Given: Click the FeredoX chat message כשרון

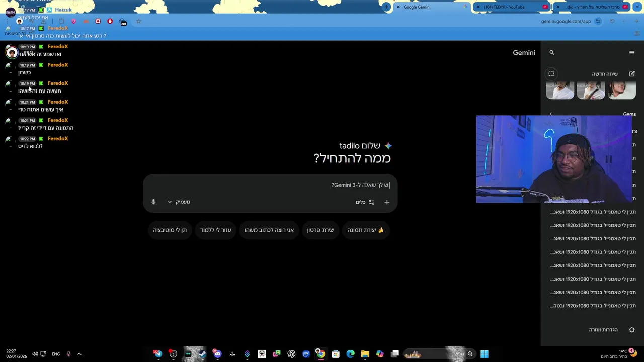Looking at the screenshot, I should coord(24,73).
